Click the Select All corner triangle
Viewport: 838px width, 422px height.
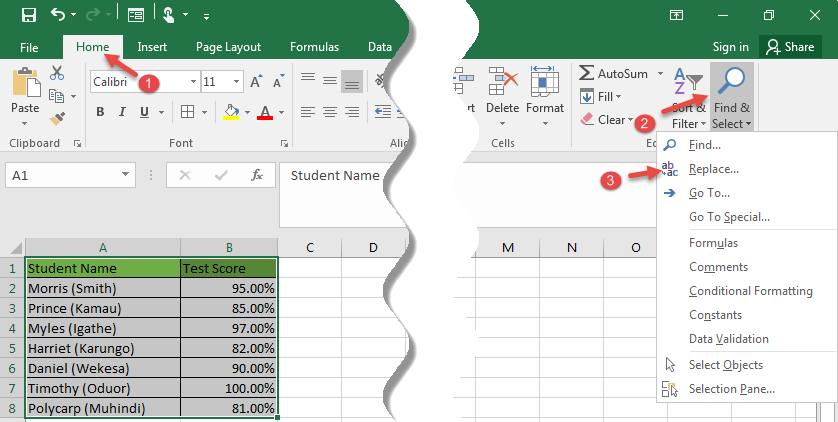click(x=16, y=248)
